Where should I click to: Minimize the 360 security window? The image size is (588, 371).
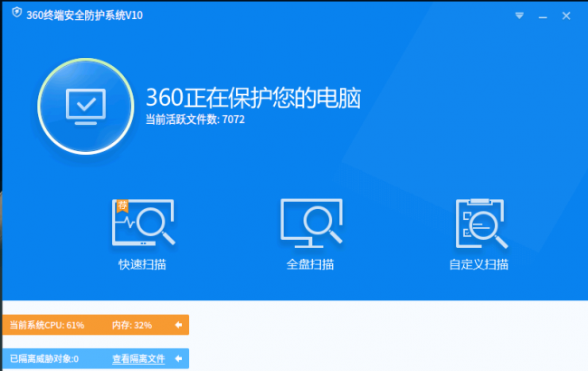[543, 17]
